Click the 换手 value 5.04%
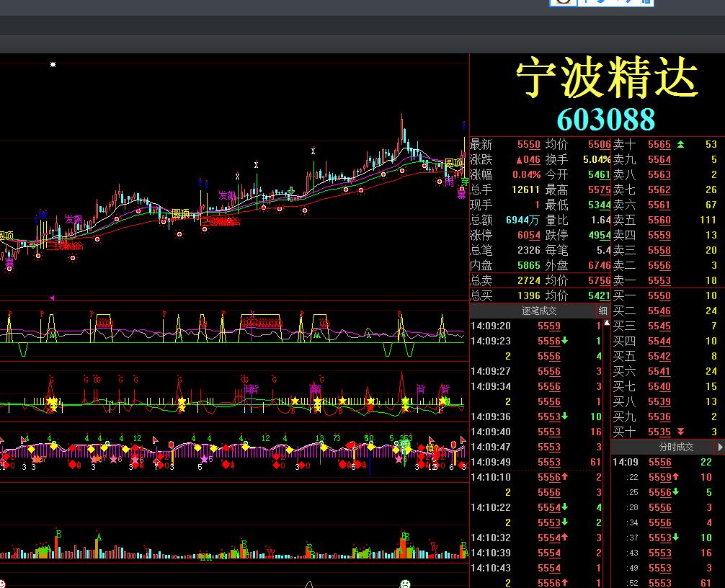 [597, 160]
